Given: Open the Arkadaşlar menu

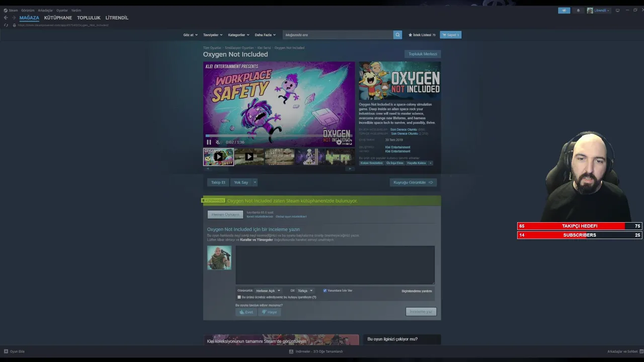Looking at the screenshot, I should [45, 10].
